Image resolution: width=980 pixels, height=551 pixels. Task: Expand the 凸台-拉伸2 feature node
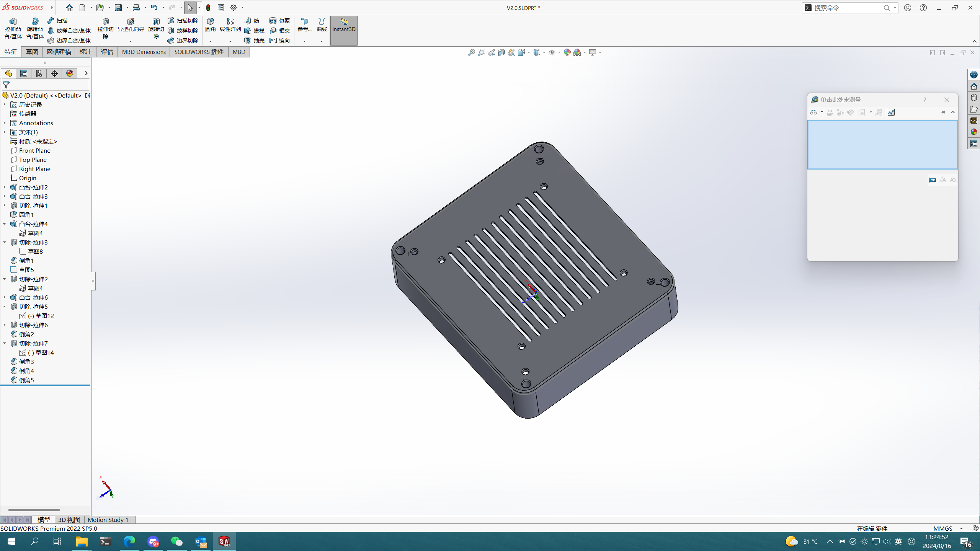(x=5, y=187)
